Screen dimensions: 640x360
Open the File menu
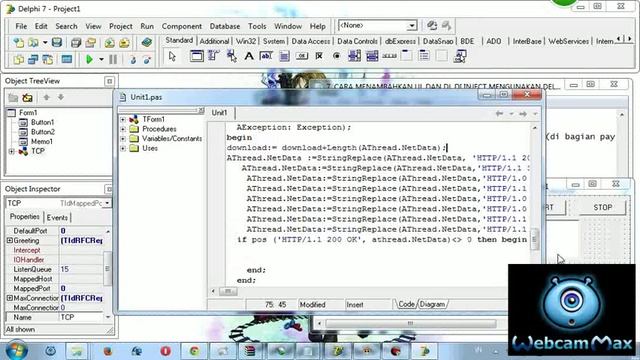point(21,26)
